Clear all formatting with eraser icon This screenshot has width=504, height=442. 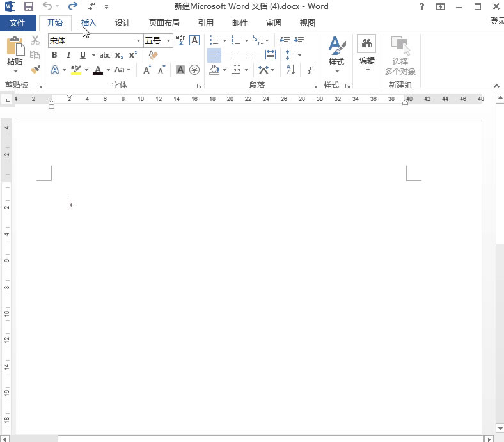coord(154,55)
